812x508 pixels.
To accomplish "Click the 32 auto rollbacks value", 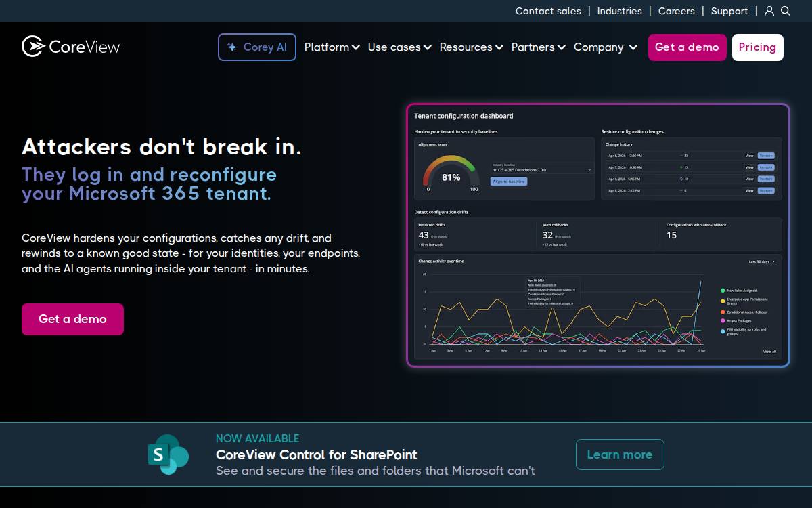I will [547, 235].
